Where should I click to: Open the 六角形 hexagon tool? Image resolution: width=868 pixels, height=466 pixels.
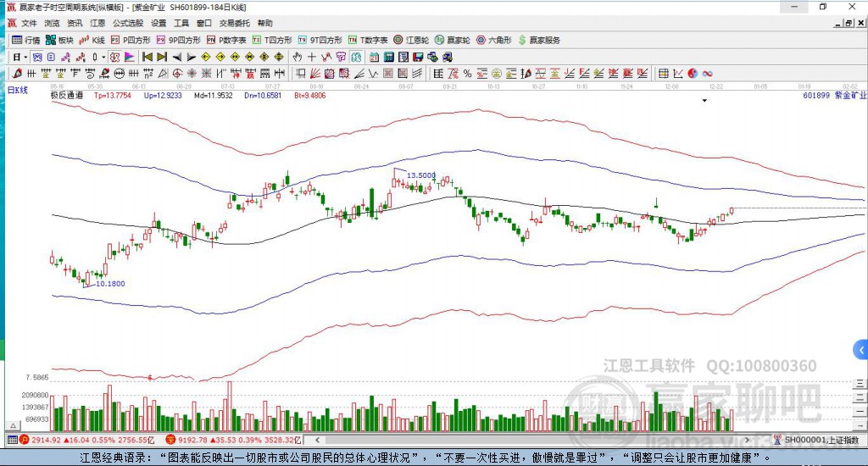494,40
